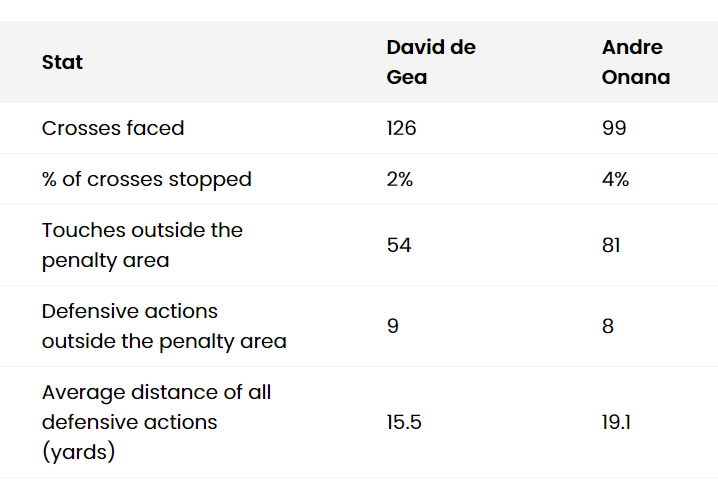Select the % of crosses stopped label
Screen dimensions: 718x482
click(x=146, y=180)
